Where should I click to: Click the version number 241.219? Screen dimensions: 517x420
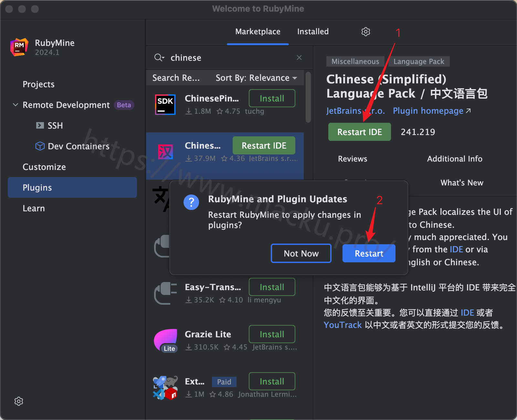(x=418, y=132)
